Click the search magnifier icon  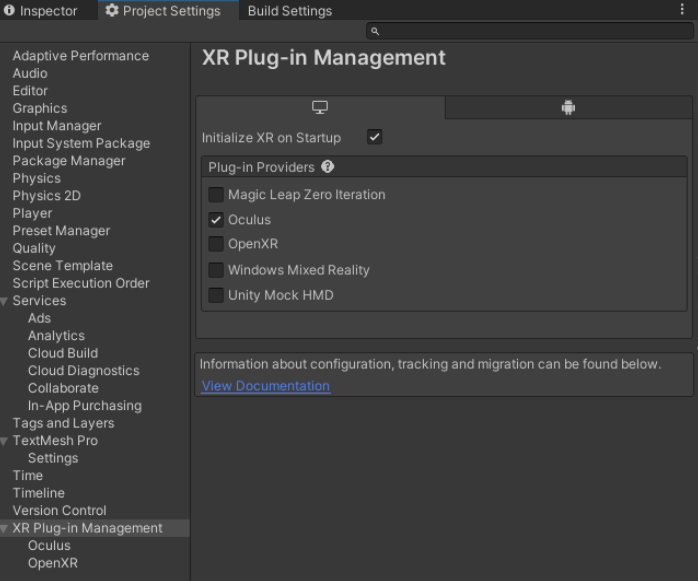pyautogui.click(x=376, y=32)
